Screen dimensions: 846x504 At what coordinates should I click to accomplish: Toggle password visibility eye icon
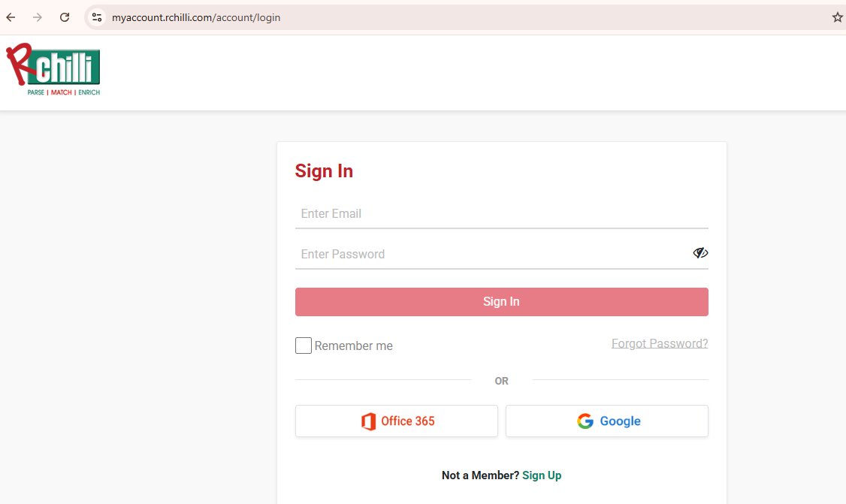pos(700,253)
